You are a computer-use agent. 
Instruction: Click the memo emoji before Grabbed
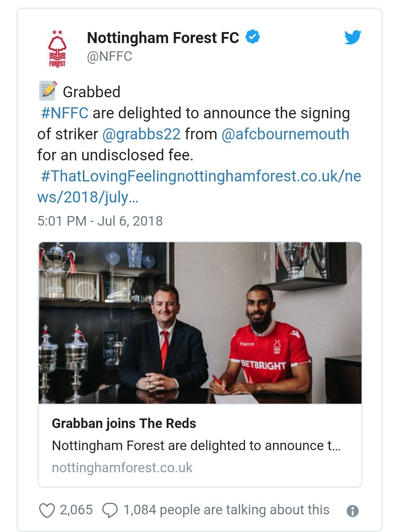48,91
